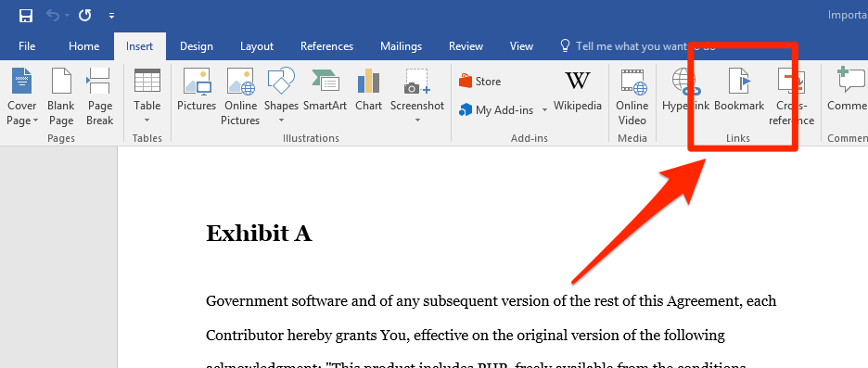868x368 pixels.
Task: Click the Table grid icon
Action: 147,81
